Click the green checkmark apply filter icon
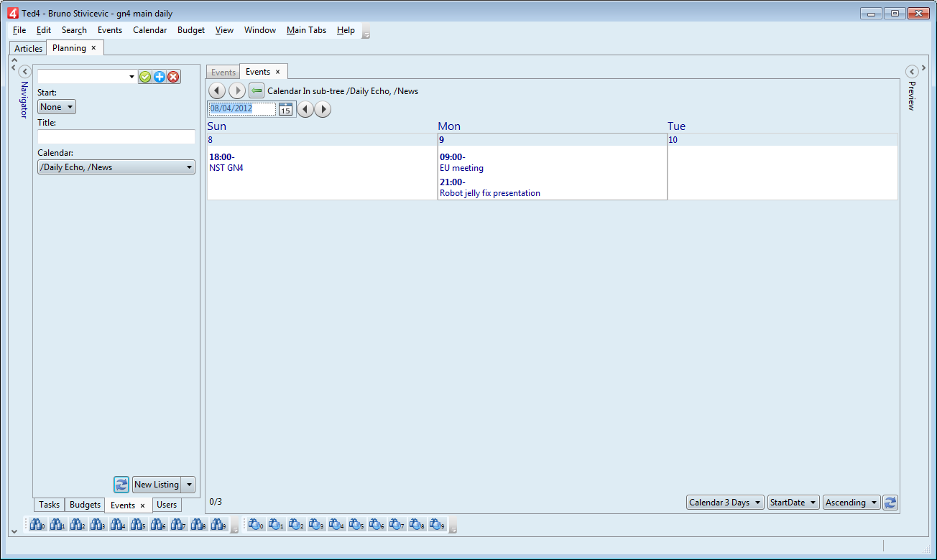937x560 pixels. coord(145,77)
